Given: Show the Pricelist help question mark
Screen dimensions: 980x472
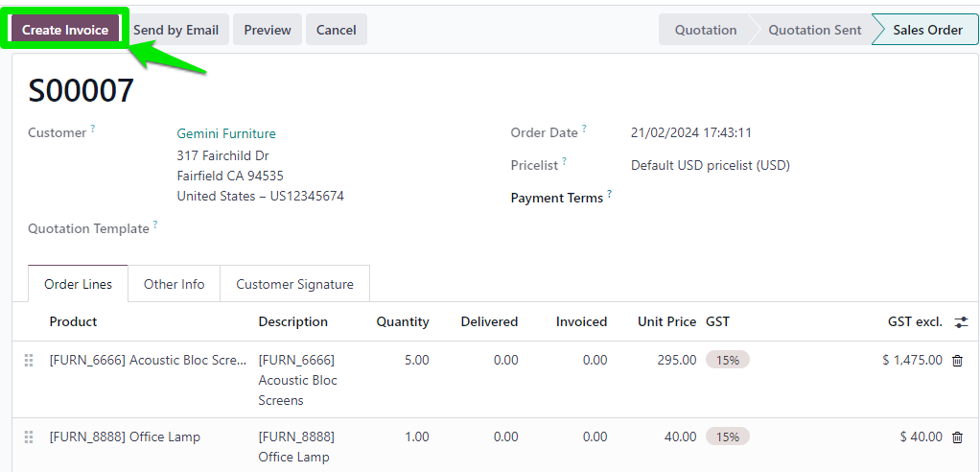Looking at the screenshot, I should (x=565, y=160).
